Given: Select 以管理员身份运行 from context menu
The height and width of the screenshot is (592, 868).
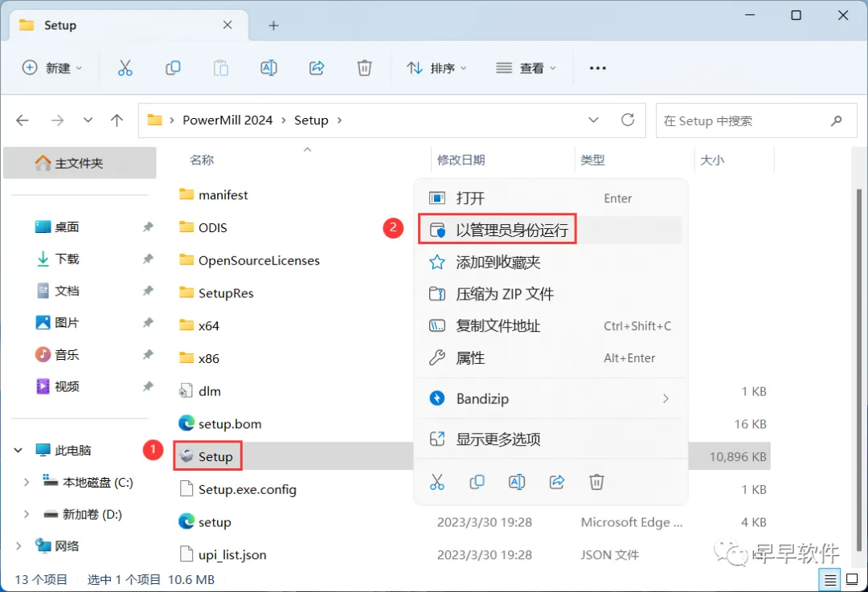Looking at the screenshot, I should [551, 230].
